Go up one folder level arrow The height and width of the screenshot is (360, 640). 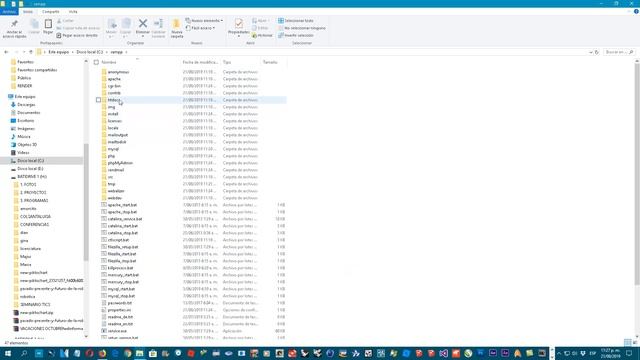(31, 52)
